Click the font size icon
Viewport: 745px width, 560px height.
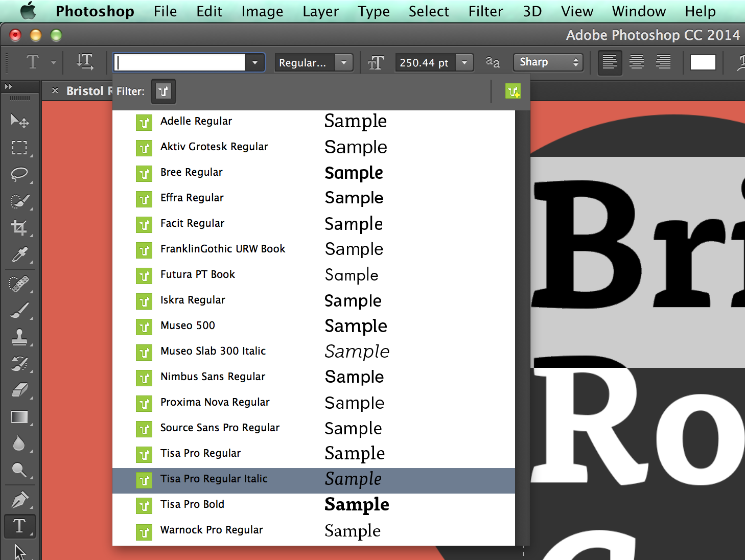(x=376, y=63)
